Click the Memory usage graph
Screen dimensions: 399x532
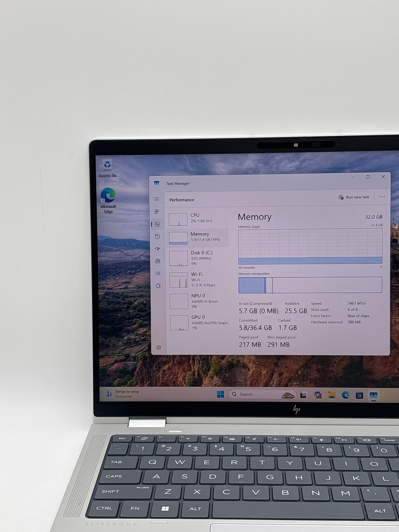point(310,246)
